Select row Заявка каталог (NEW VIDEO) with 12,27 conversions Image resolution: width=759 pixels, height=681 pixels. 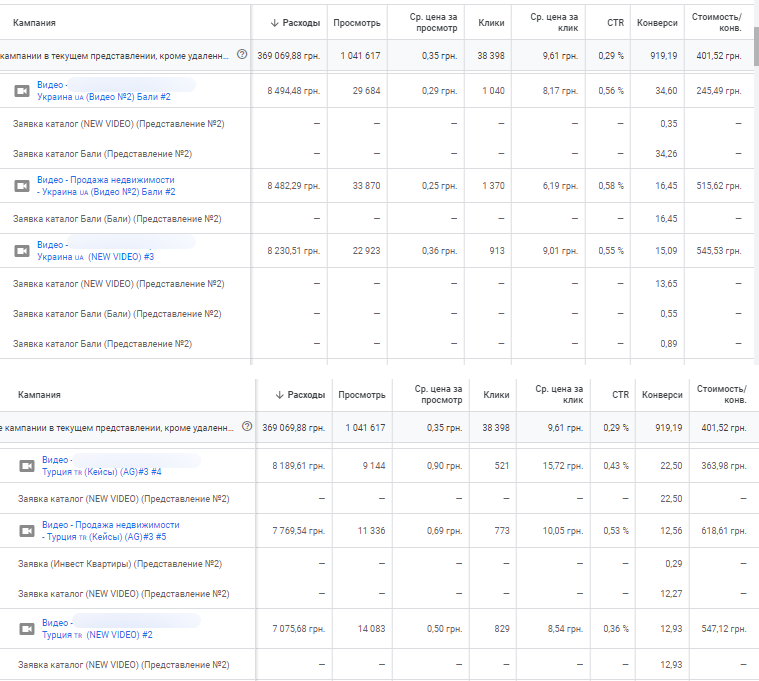point(380,594)
